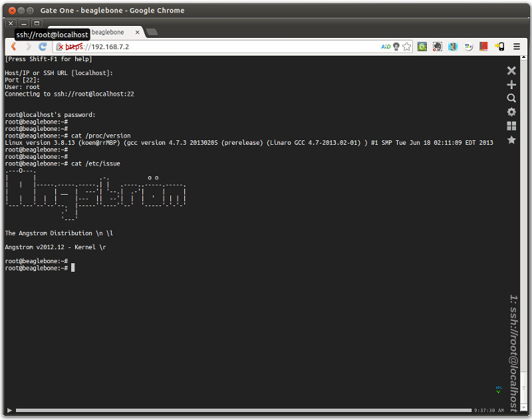
Task: Click the insecure HTTPS lock icon
Action: click(60, 47)
